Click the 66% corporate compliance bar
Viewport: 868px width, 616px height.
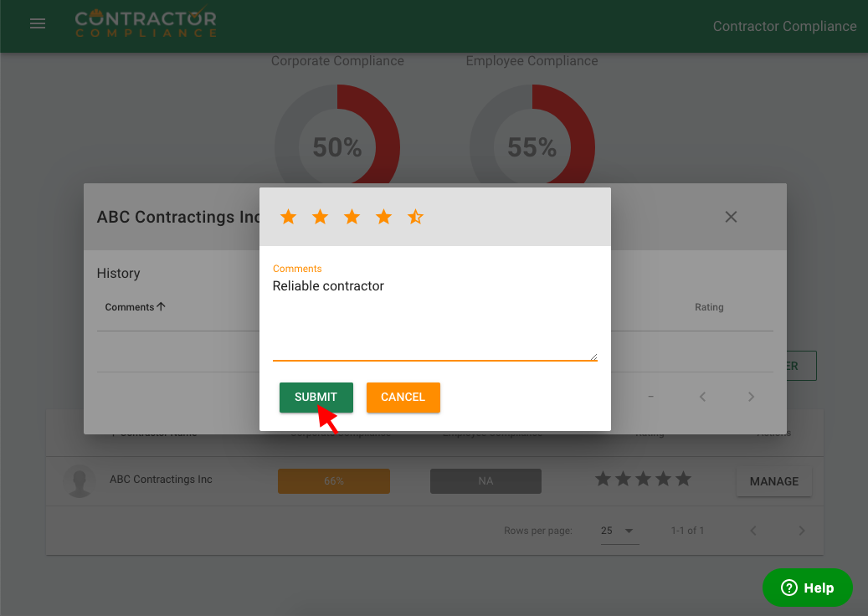pos(333,481)
